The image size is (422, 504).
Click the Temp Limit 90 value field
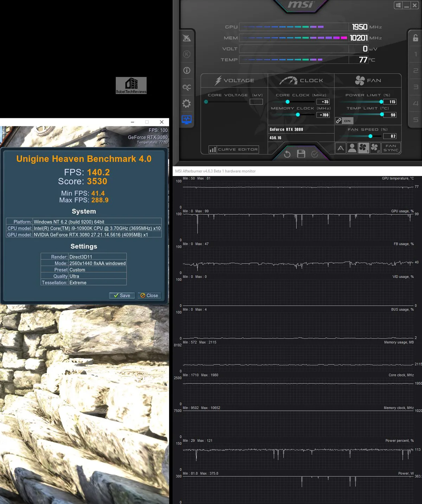point(390,115)
